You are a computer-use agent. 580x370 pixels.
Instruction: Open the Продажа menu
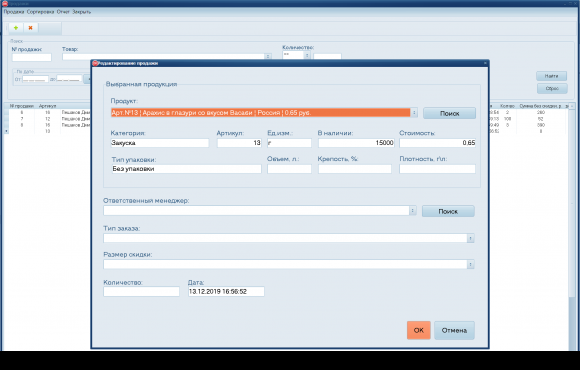(x=14, y=12)
